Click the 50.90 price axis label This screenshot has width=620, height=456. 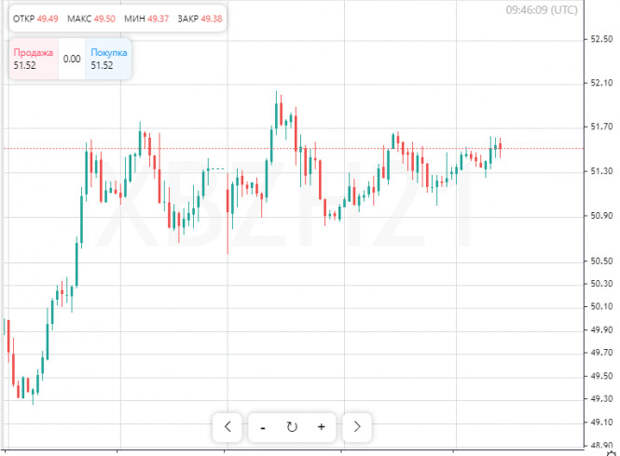tap(601, 216)
